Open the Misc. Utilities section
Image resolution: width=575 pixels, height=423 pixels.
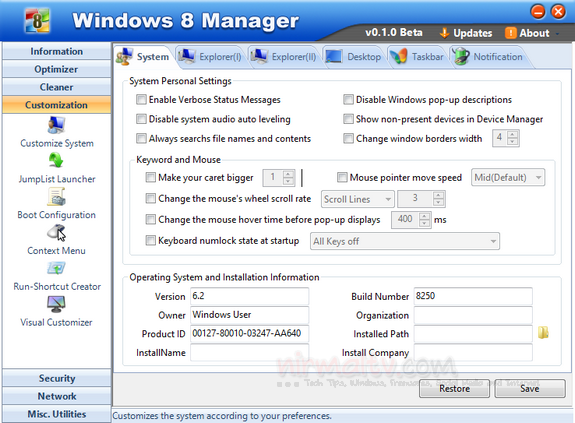[x=56, y=414]
